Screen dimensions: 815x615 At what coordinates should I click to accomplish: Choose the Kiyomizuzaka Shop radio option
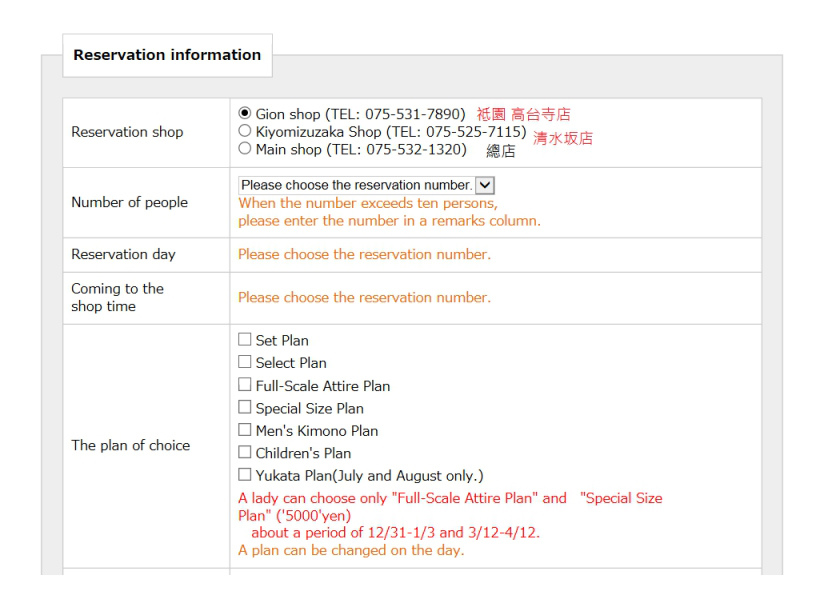244,130
